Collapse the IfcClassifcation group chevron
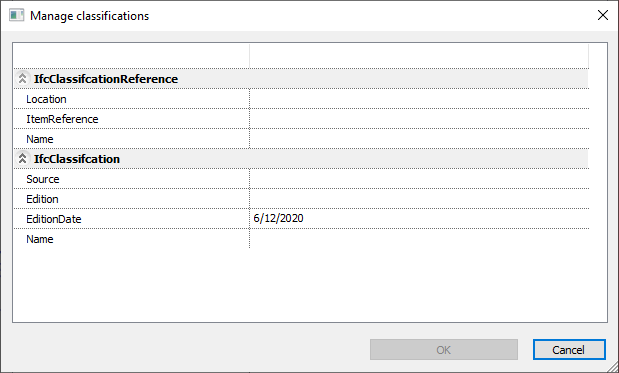The width and height of the screenshot is (619, 373). tap(23, 159)
